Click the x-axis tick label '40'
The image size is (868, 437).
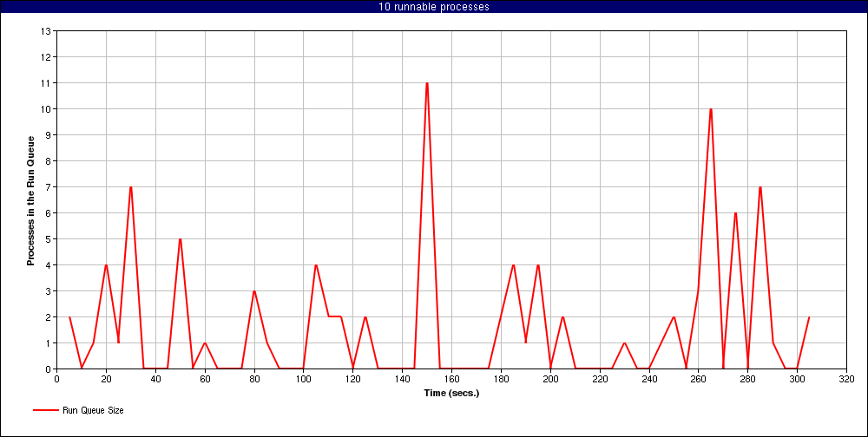coord(155,380)
